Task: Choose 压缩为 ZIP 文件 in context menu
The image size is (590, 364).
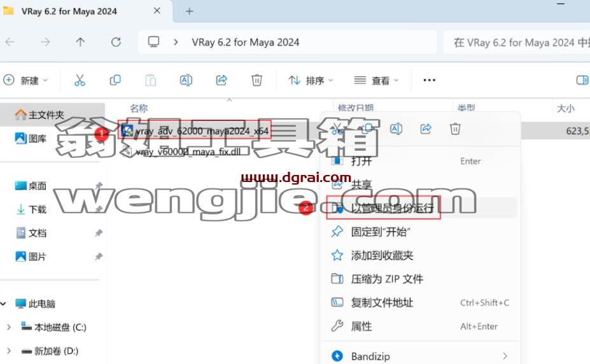Action: pyautogui.click(x=420, y=279)
